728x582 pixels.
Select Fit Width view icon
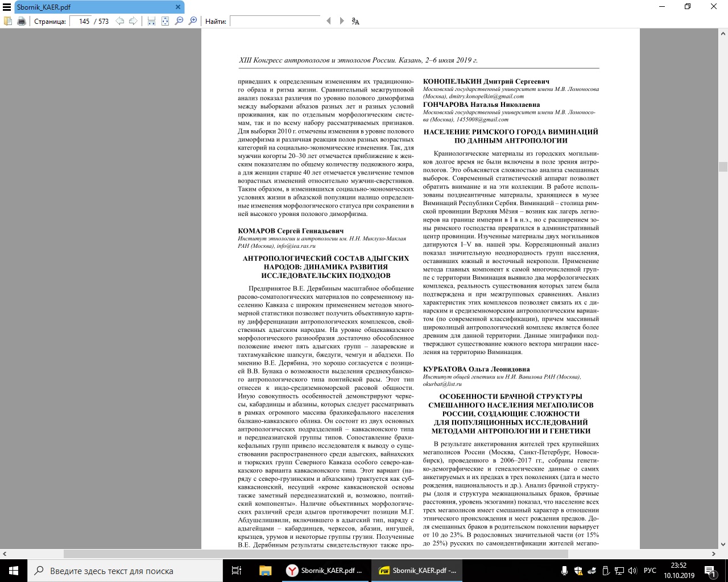click(x=151, y=21)
